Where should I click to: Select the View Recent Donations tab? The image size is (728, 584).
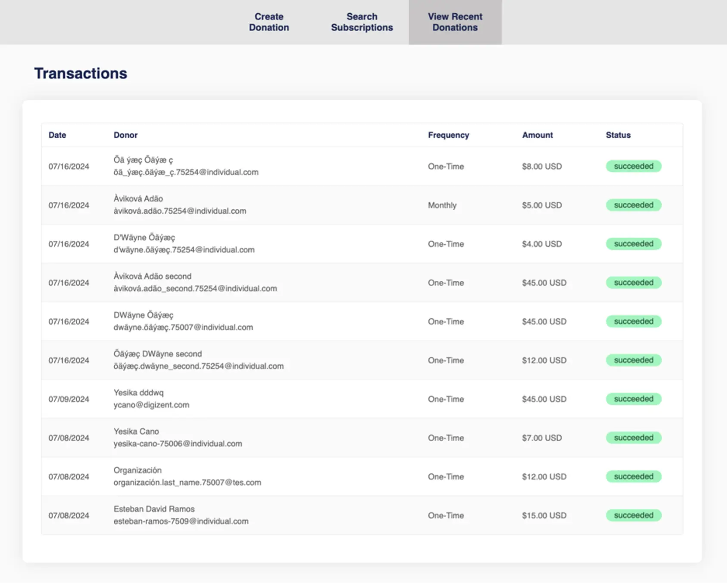click(x=455, y=22)
